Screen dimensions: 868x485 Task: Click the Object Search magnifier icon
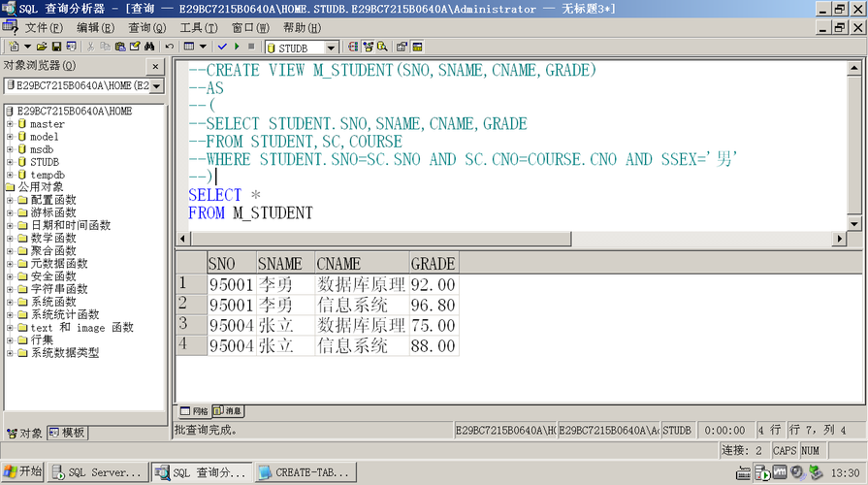pos(382,48)
